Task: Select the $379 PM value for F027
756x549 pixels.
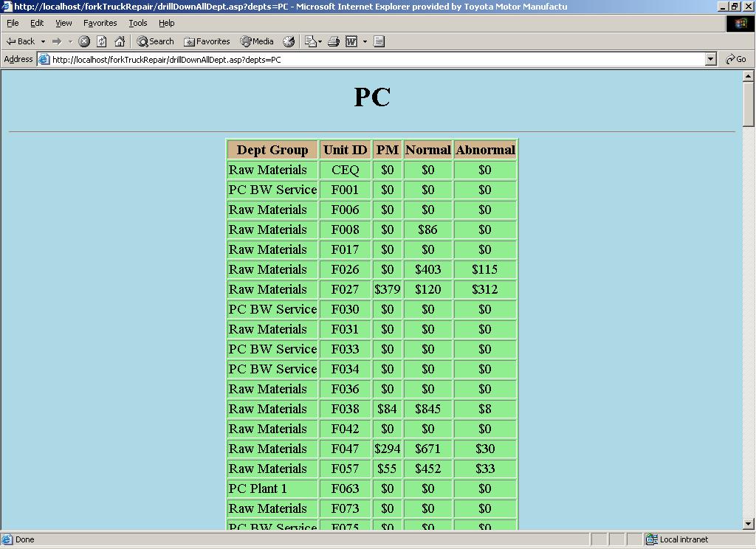Action: pos(388,290)
